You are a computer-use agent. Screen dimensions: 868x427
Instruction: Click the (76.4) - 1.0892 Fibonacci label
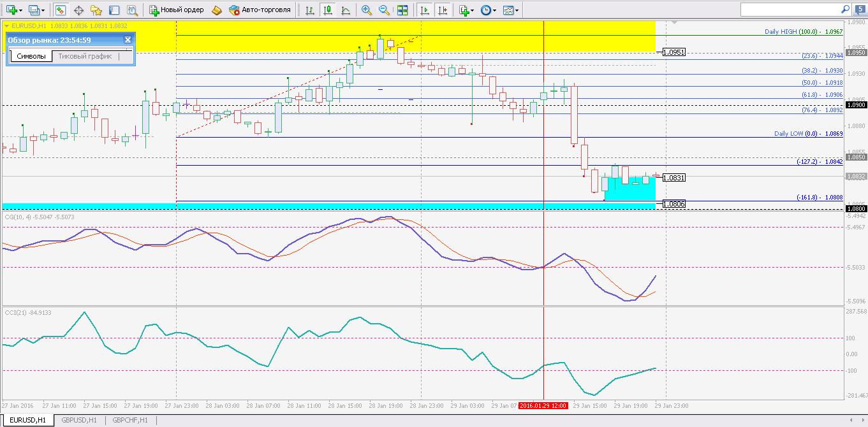point(822,110)
